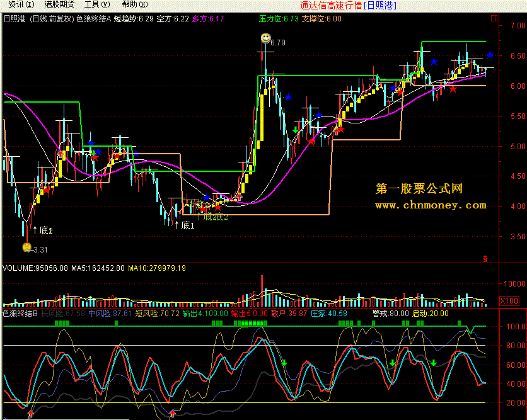Open the 帮助(H) menu
This screenshot has width=527, height=420.
point(135,4)
